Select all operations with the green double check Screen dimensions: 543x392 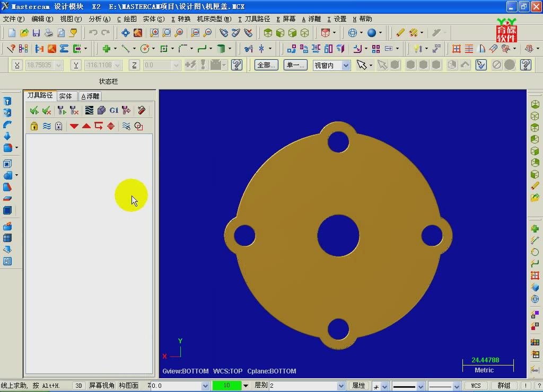[x=34, y=110]
